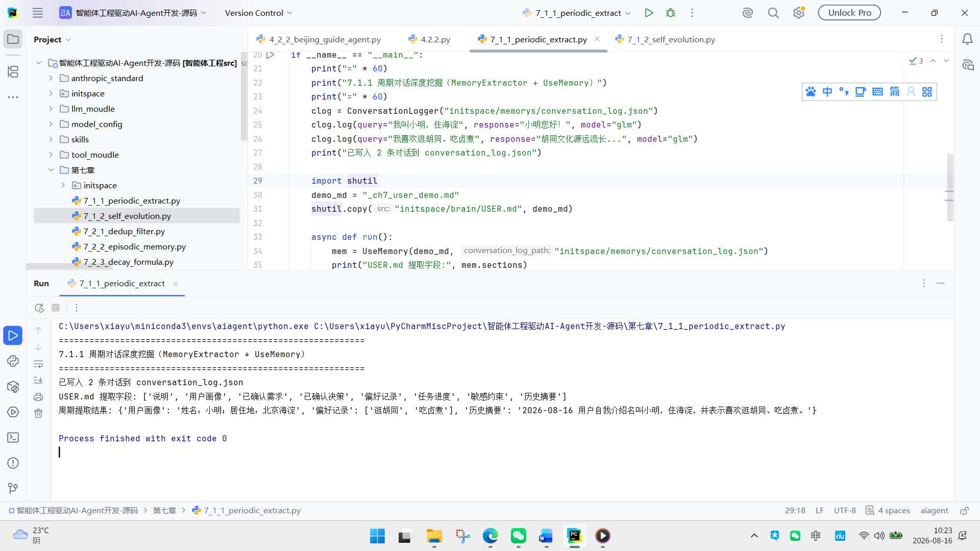Viewport: 980px width, 551px height.
Task: Expand the tool_moudle folder
Action: point(51,155)
